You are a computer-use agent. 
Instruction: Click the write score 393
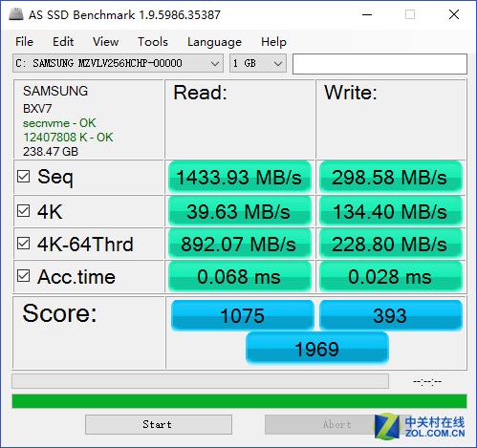coord(391,315)
